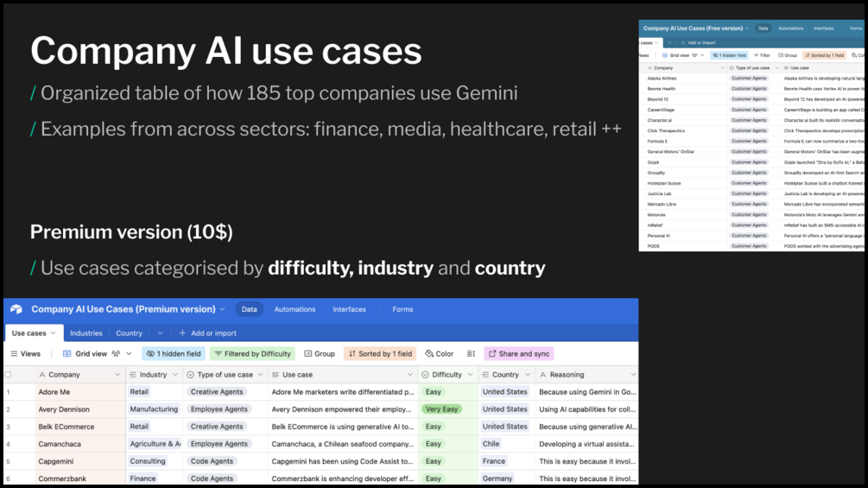Click the Use case long-text field icon in Premium

[276, 375]
